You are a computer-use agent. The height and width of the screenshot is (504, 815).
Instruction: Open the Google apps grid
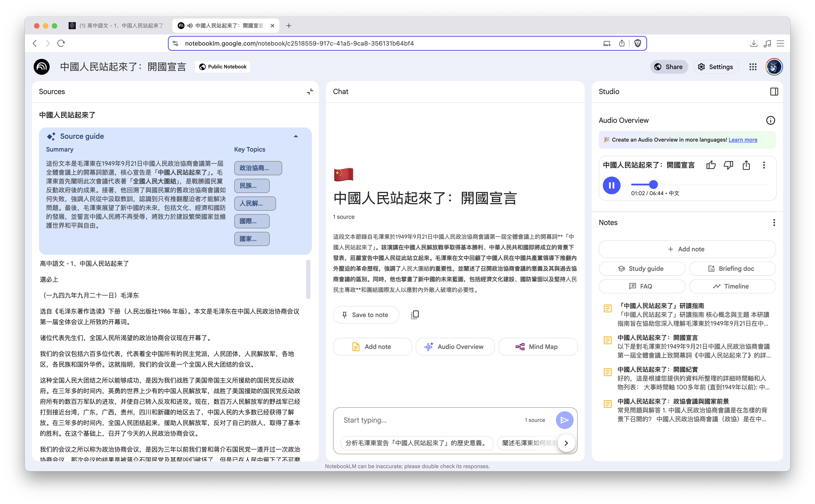click(x=753, y=67)
